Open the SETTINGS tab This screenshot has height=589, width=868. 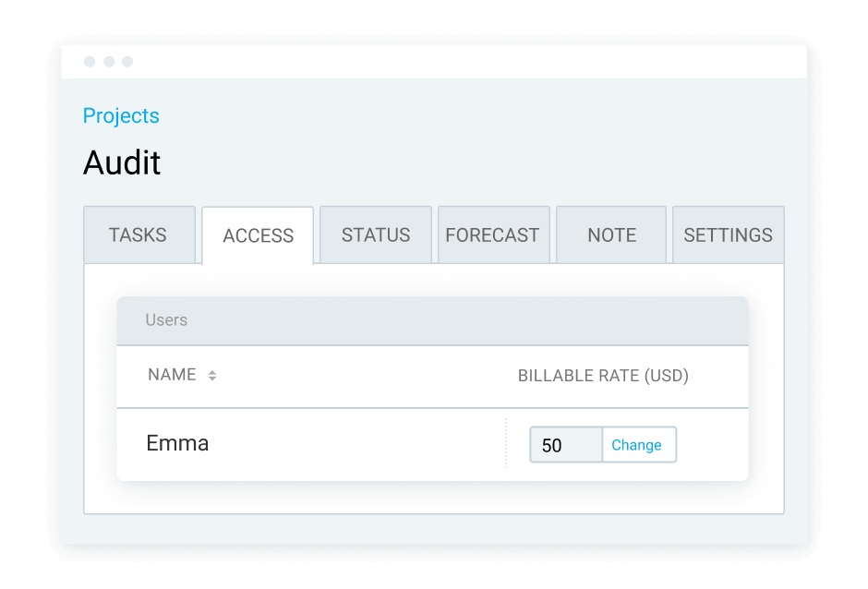pyautogui.click(x=728, y=234)
